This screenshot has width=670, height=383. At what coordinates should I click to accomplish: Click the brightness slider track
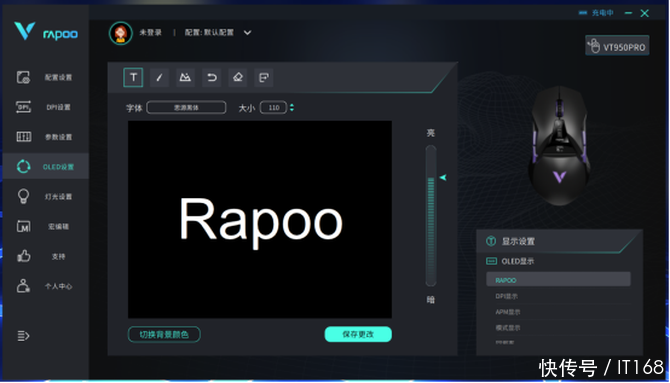(x=431, y=216)
